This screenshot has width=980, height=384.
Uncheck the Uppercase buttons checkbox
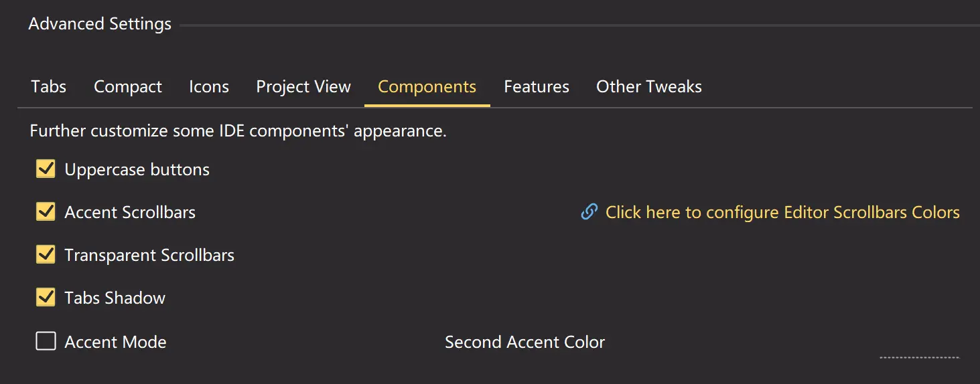coord(46,169)
